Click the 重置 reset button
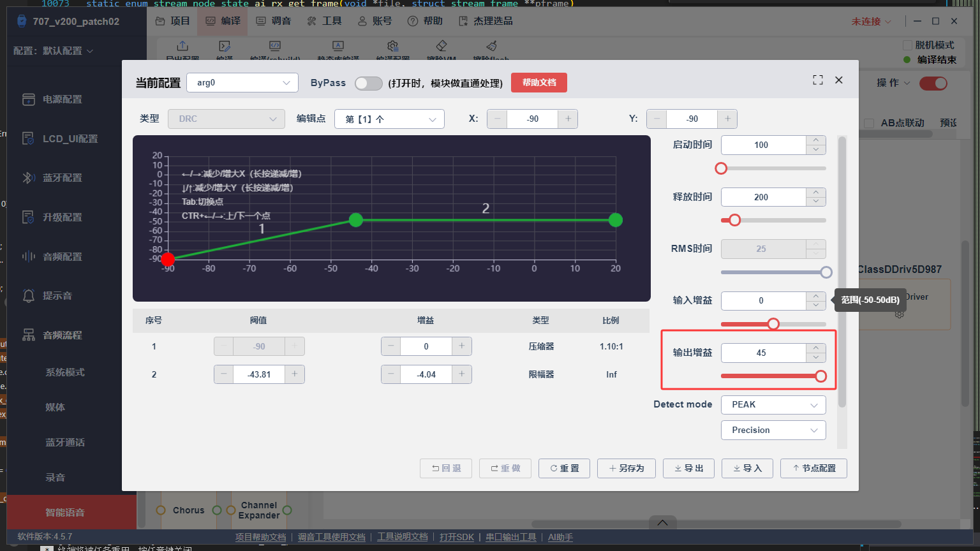The height and width of the screenshot is (551, 980). pyautogui.click(x=564, y=468)
